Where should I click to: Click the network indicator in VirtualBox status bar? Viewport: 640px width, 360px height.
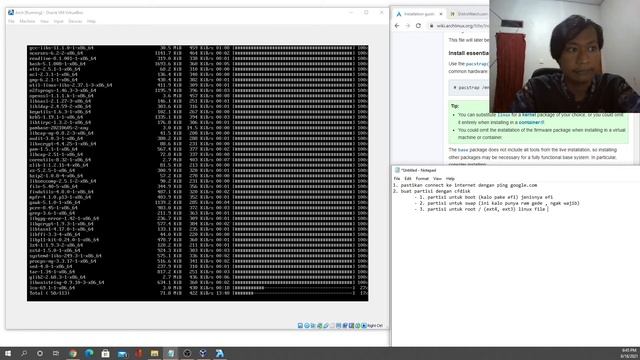click(320, 326)
